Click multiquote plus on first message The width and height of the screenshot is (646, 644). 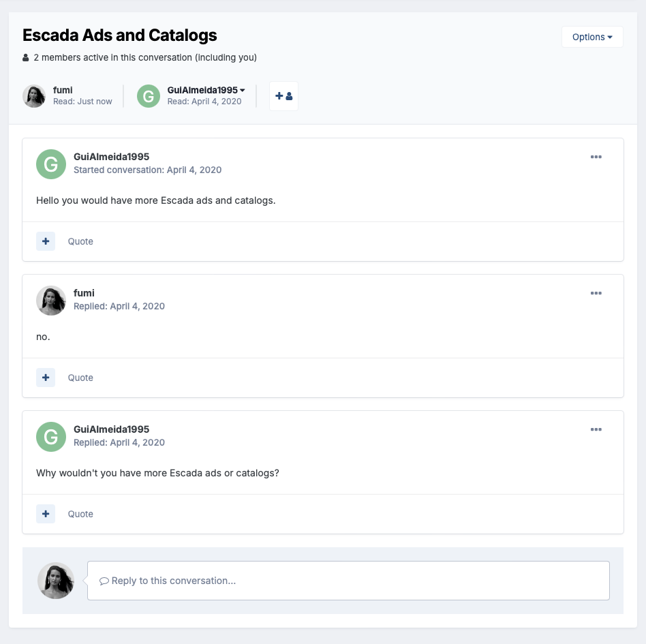point(46,241)
